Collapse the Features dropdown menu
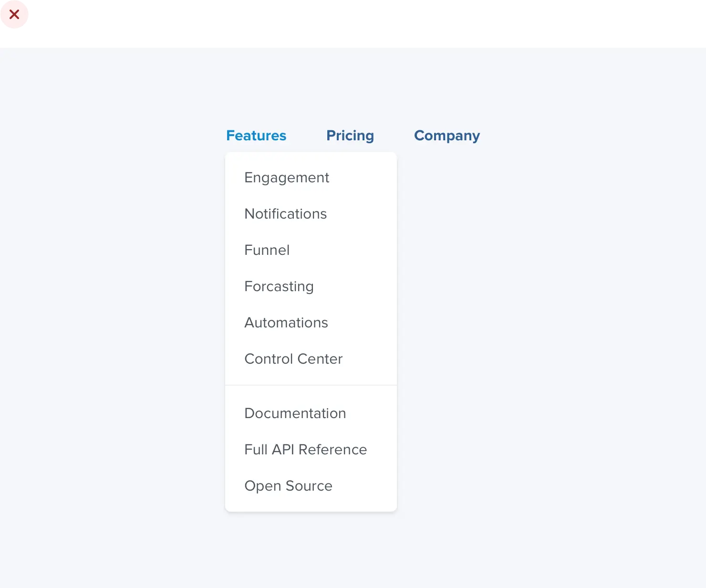 coord(256,136)
